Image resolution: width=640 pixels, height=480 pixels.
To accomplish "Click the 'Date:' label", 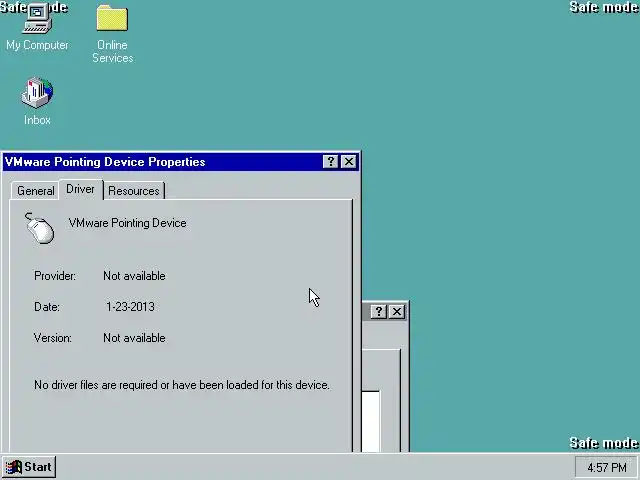I will point(47,307).
